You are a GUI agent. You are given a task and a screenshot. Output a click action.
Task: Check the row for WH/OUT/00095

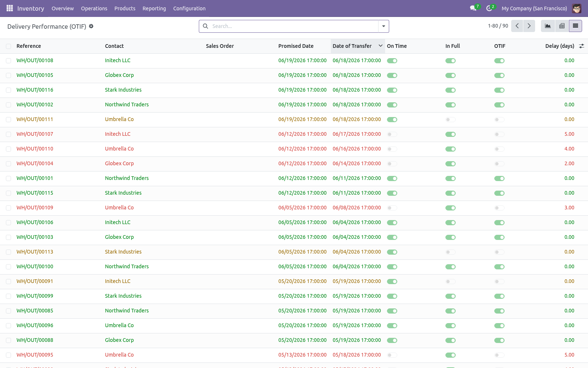8,355
